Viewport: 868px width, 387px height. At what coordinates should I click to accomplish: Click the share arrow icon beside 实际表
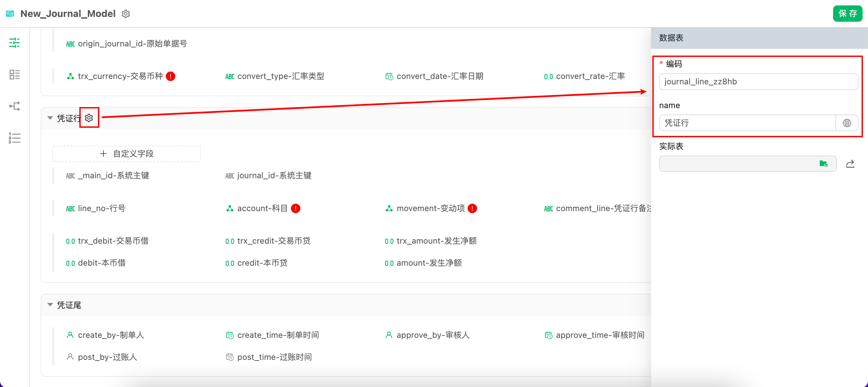[850, 164]
